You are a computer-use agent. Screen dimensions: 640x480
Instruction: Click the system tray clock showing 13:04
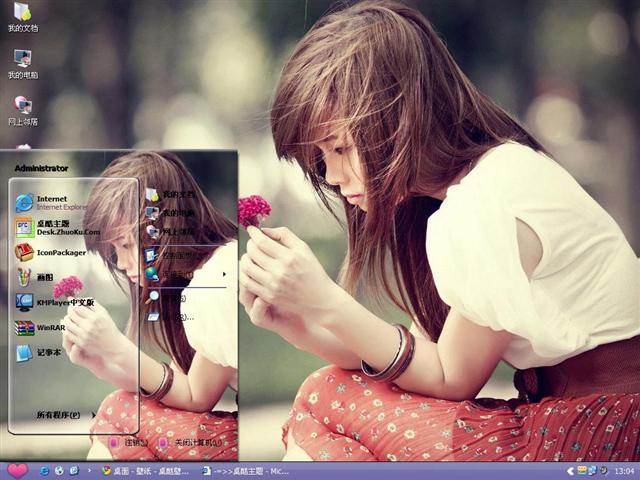tap(624, 470)
